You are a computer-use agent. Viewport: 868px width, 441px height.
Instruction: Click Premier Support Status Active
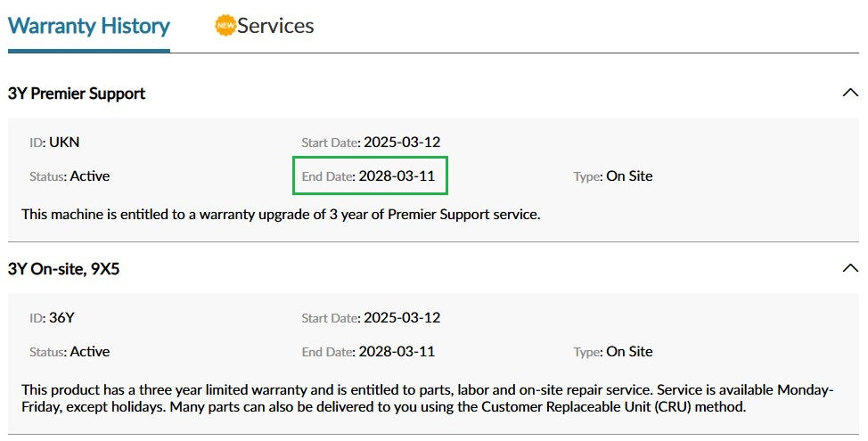89,176
